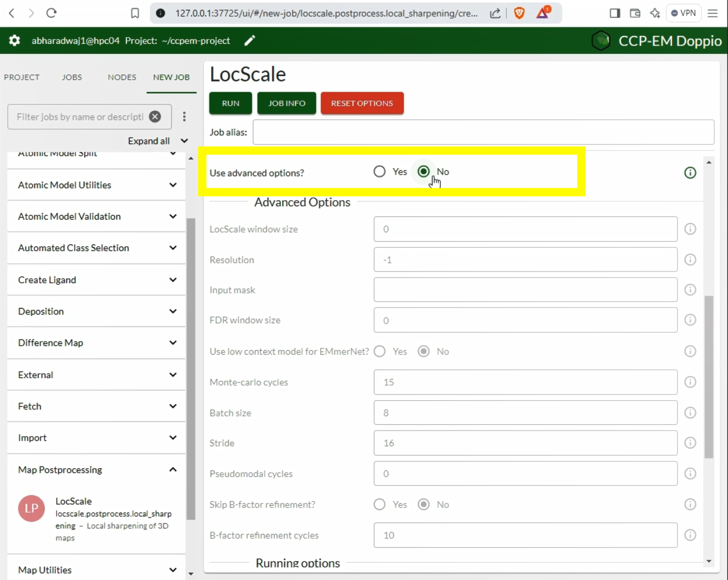The height and width of the screenshot is (580, 728).
Task: Focus the Filter jobs search field
Action: 80,117
